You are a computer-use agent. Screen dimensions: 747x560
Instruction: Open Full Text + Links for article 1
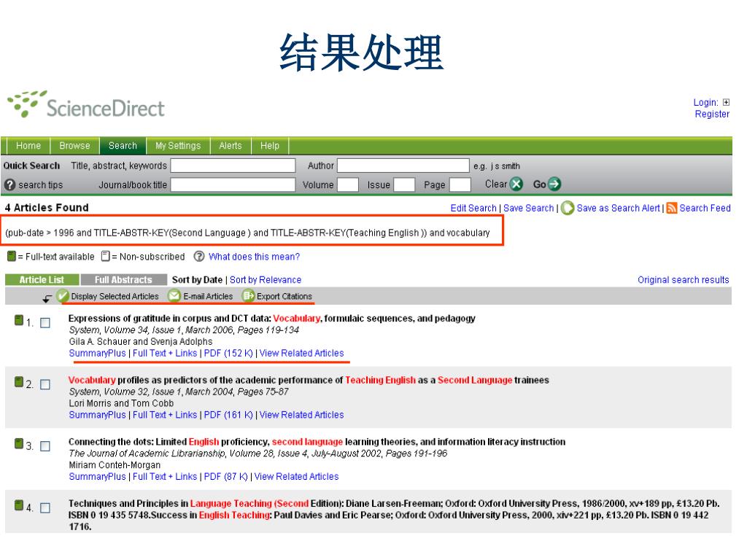(165, 354)
